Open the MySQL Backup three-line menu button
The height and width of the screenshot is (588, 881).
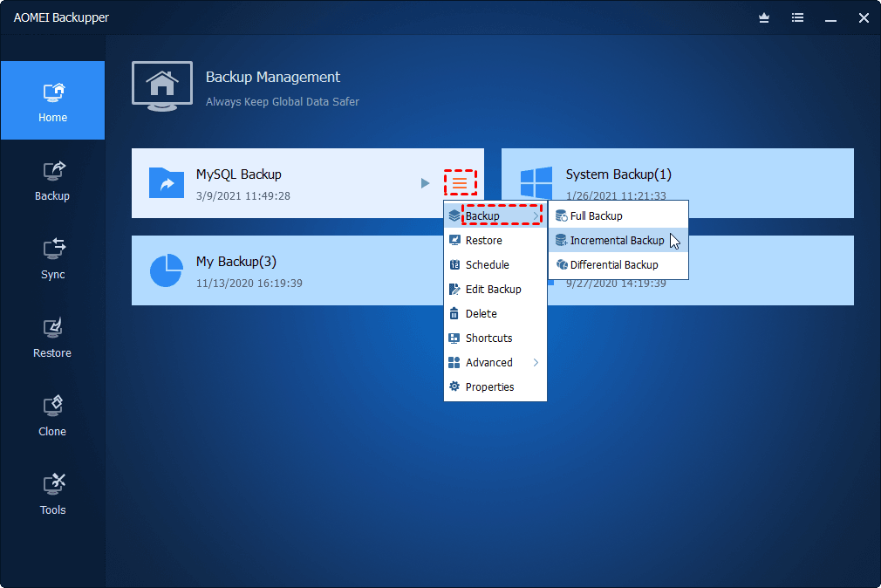(x=461, y=182)
